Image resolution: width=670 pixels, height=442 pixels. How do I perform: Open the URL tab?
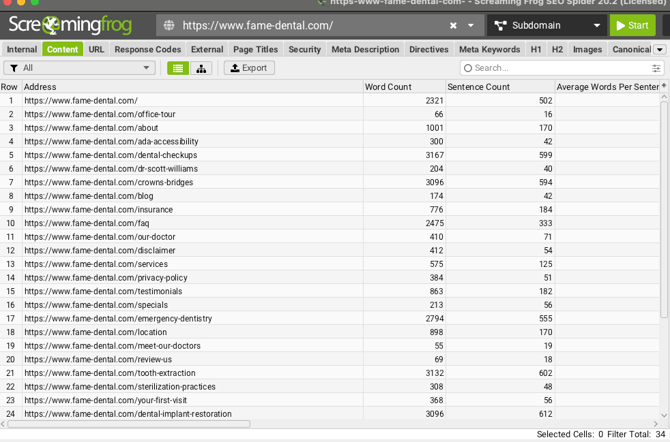[96, 49]
